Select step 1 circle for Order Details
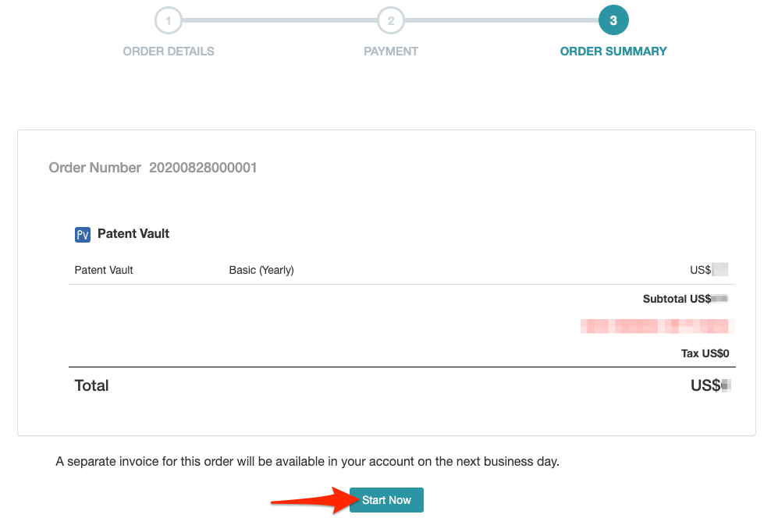Image resolution: width=771 pixels, height=532 pixels. [168, 20]
